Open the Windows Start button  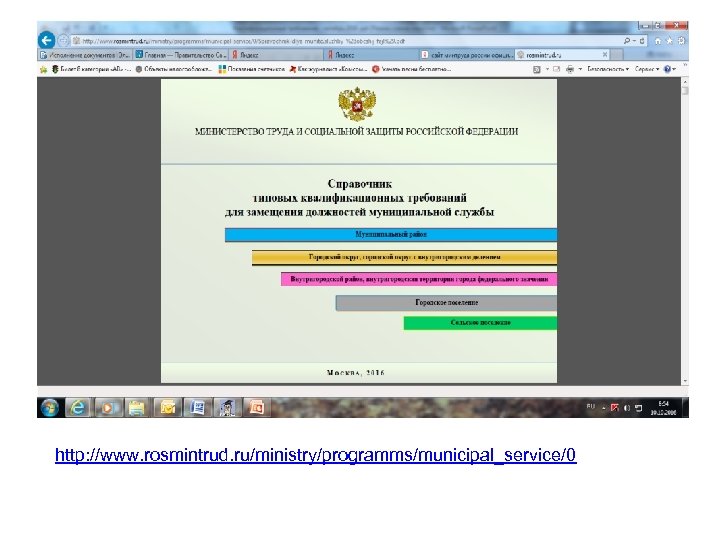pyautogui.click(x=50, y=408)
